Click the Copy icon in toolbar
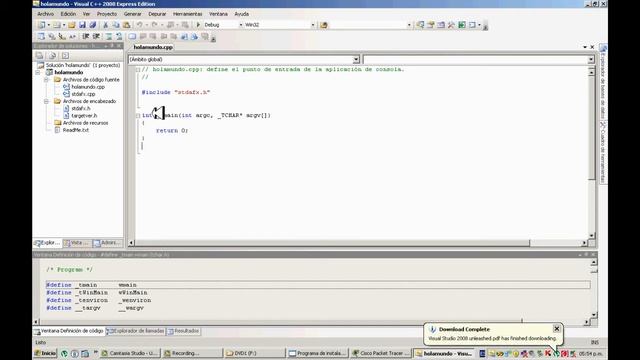The image size is (640, 360). 116,25
